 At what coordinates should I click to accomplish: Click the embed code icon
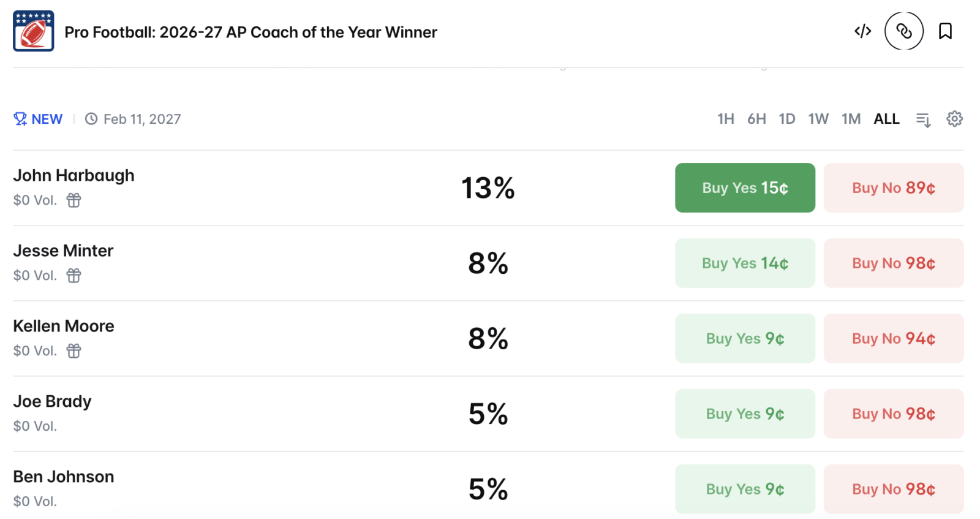tap(862, 31)
